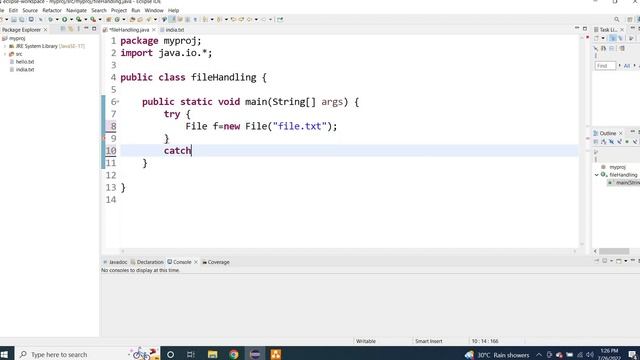640x360 pixels.
Task: Switch to the india.txt editor tab
Action: coord(172,30)
